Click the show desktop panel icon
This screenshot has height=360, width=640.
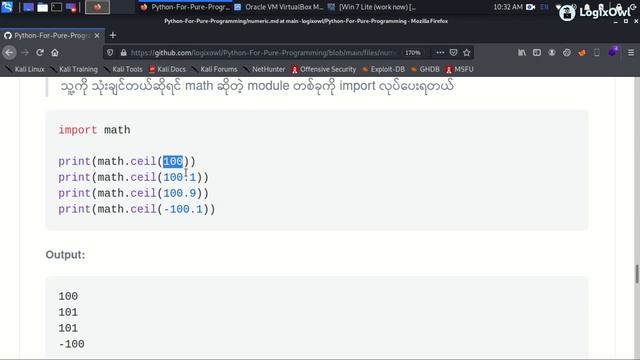(x=28, y=7)
